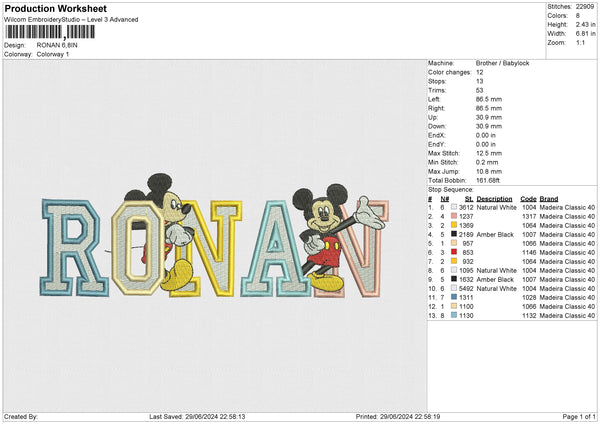Click the Production Worksheet title
This screenshot has width=600, height=424.
pyautogui.click(x=56, y=8)
